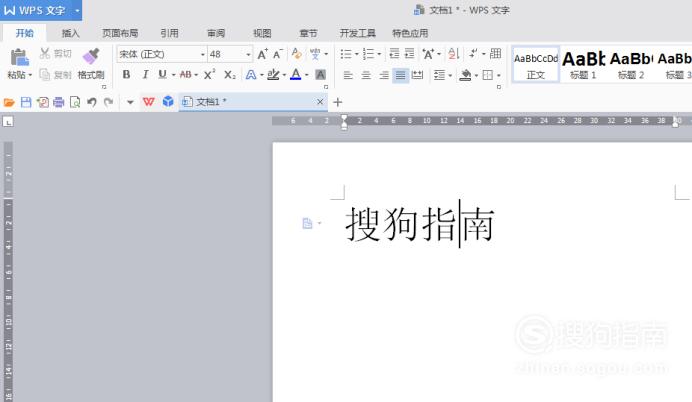Open the 引用 (References) tab
This screenshot has width=692, height=402.
169,33
